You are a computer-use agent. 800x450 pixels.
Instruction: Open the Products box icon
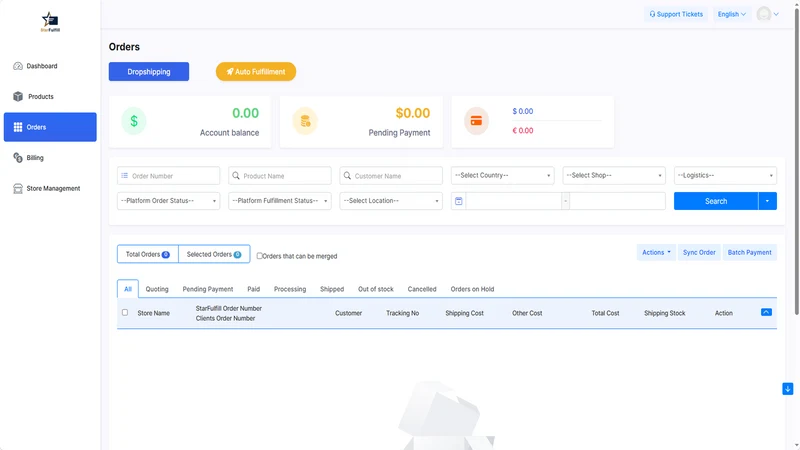18,96
